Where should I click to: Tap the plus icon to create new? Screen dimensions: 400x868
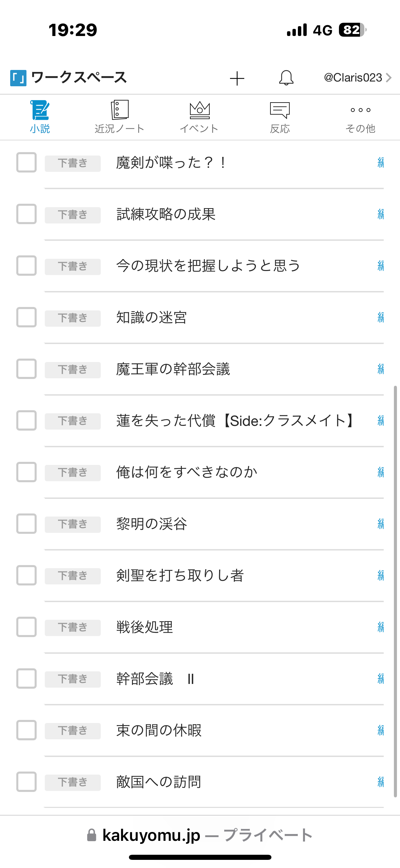coord(237,78)
